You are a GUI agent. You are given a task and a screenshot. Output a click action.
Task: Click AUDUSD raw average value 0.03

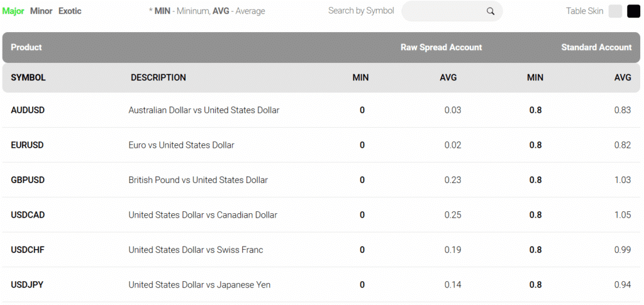tap(453, 110)
